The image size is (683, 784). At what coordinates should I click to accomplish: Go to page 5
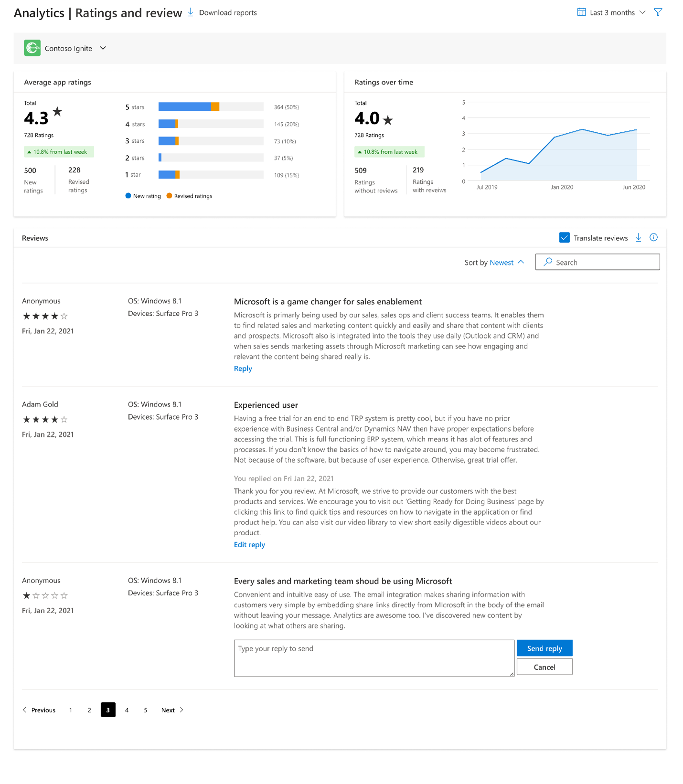click(x=146, y=710)
